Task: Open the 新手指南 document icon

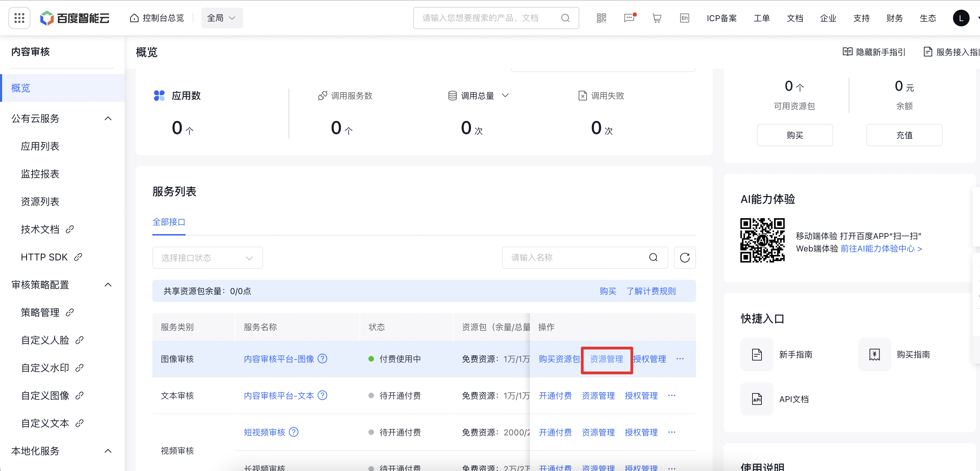Action: click(757, 355)
